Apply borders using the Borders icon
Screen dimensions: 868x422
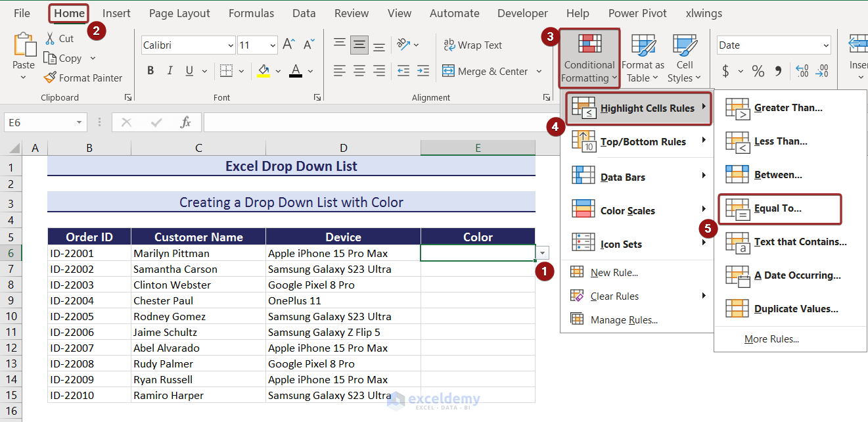click(226, 71)
